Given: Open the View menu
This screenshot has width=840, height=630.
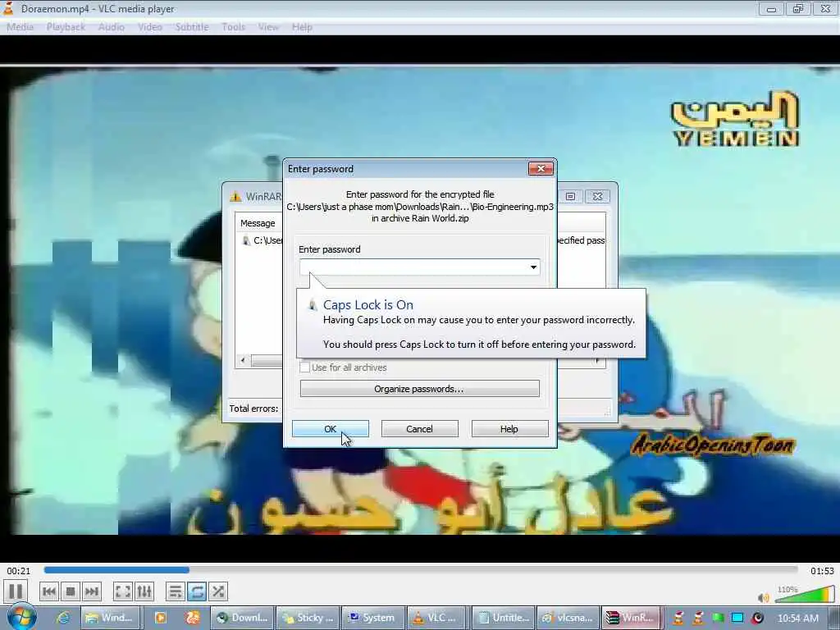Looking at the screenshot, I should [268, 27].
